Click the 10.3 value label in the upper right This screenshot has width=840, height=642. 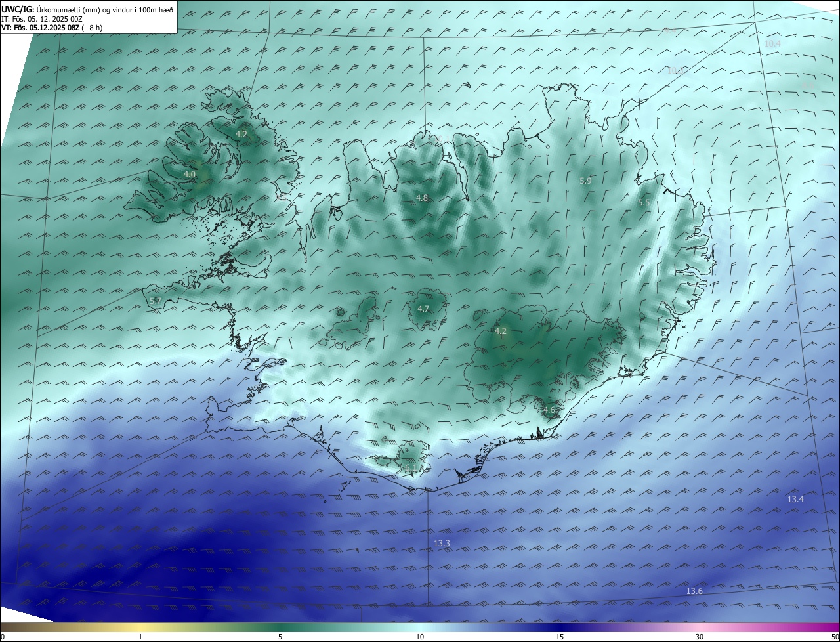point(675,70)
